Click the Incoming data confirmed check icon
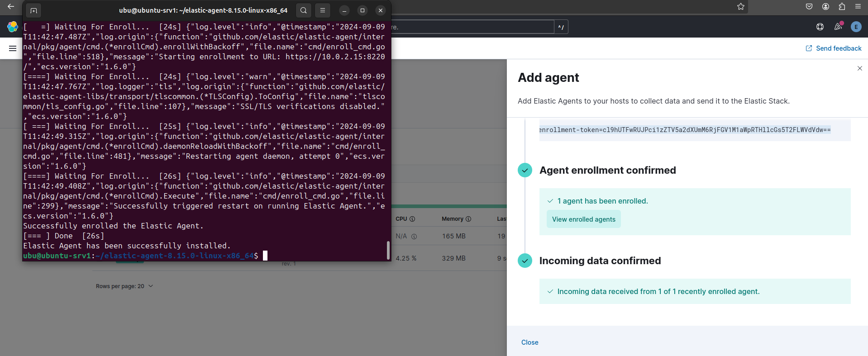Viewport: 868px width, 356px height. 525,261
